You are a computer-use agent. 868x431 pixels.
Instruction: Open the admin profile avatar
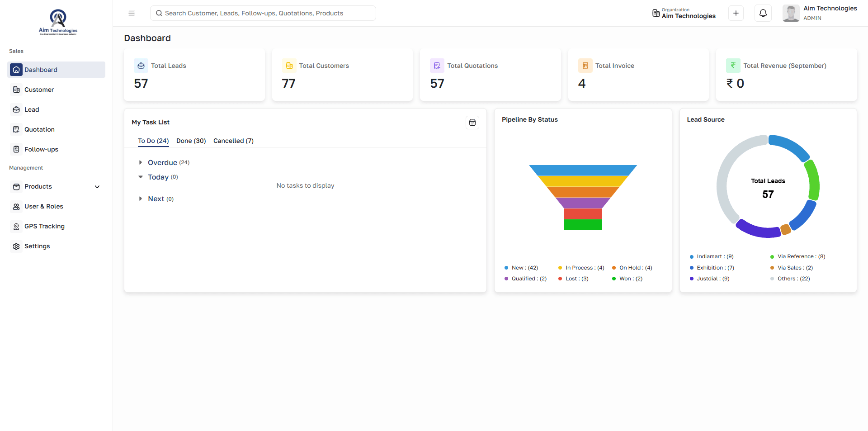pyautogui.click(x=791, y=13)
